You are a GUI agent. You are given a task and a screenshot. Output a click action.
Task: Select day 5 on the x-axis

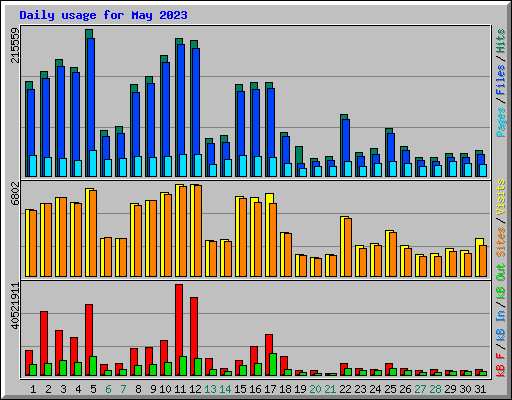(x=93, y=389)
